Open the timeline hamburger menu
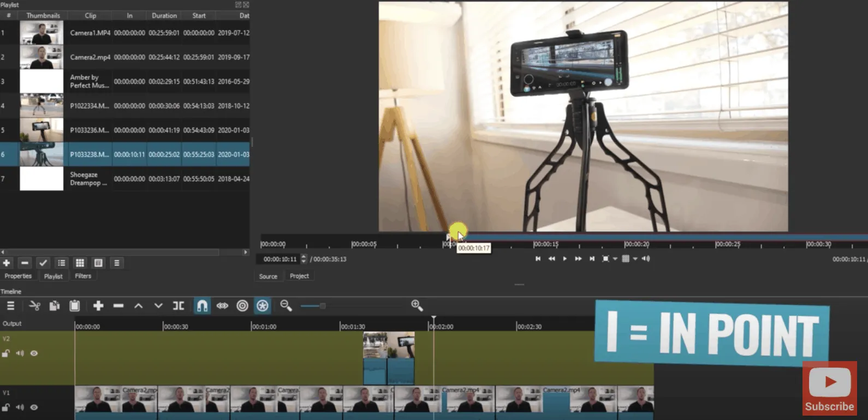The width and height of the screenshot is (868, 420). pyautogui.click(x=10, y=306)
